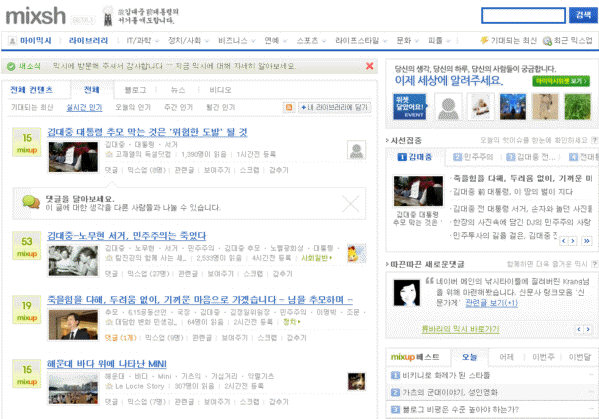Image resolution: width=599 pixels, height=419 pixels.
Task: Click gray silhouette widget user thumbnail
Action: coord(448,107)
